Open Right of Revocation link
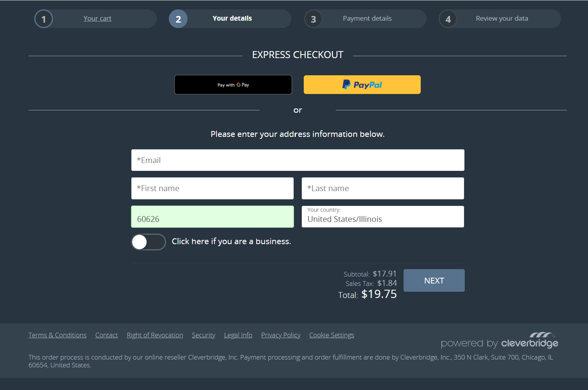588x390 pixels. 155,335
